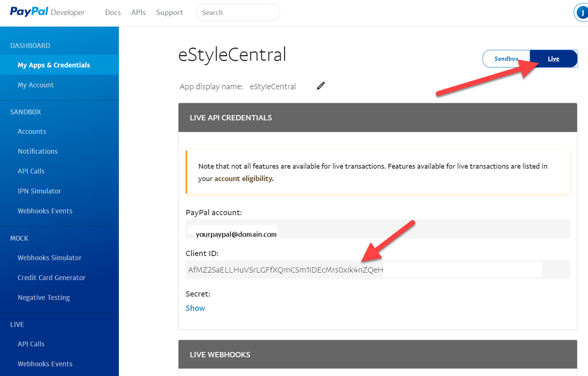Click the pencil icon to edit app name
Screen dimensions: 588x376
(321, 86)
